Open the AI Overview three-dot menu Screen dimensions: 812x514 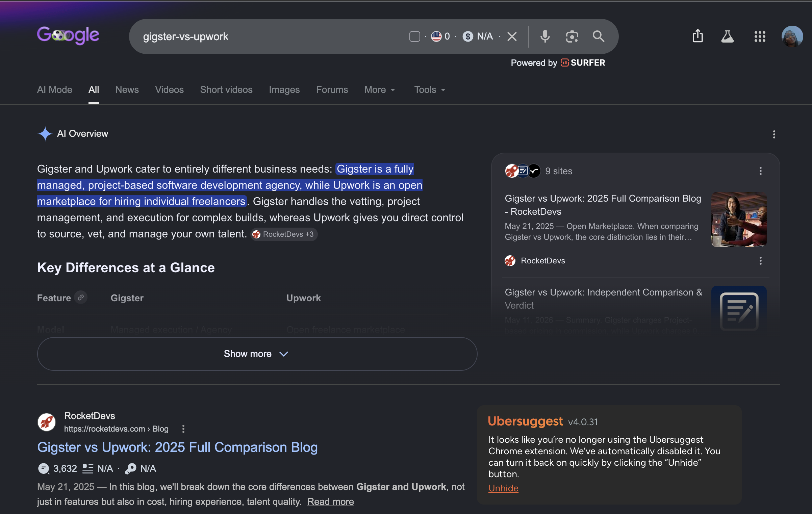click(774, 134)
